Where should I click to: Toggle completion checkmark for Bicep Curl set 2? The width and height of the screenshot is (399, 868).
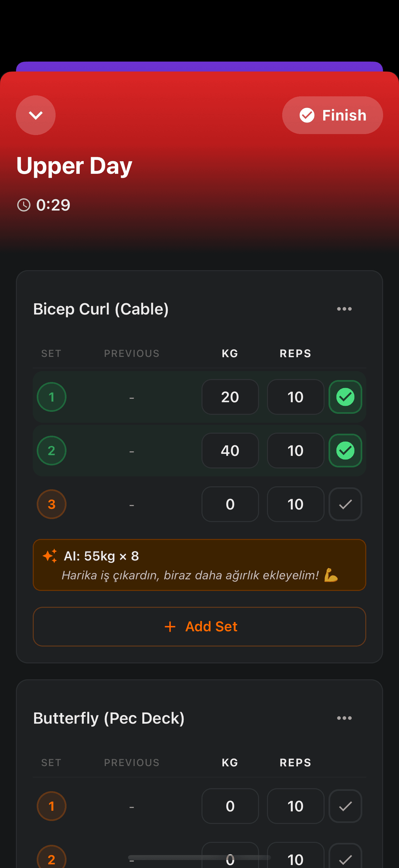click(345, 451)
